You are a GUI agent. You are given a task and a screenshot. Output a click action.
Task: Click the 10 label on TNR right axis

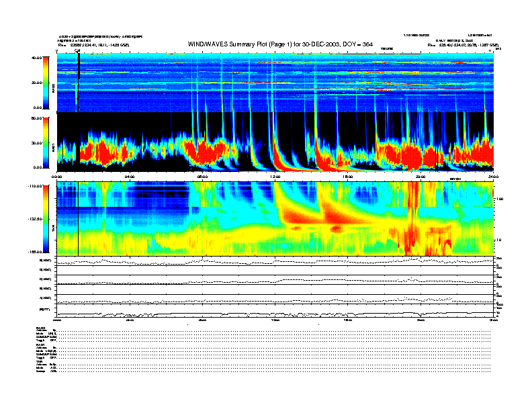coord(500,240)
